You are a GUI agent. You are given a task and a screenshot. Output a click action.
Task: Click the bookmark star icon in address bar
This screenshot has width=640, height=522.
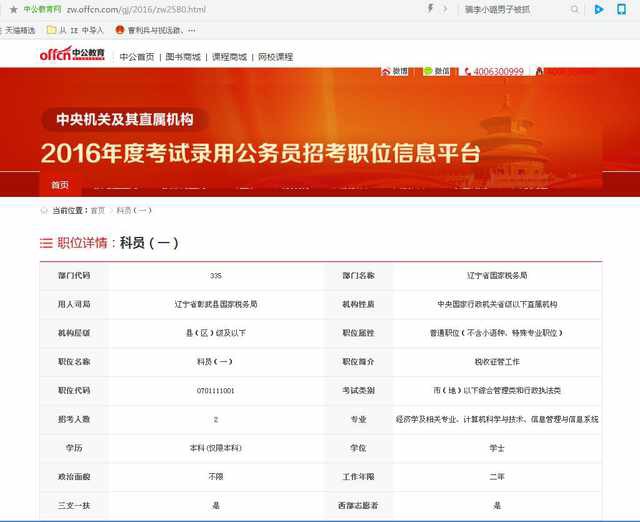coord(13,9)
